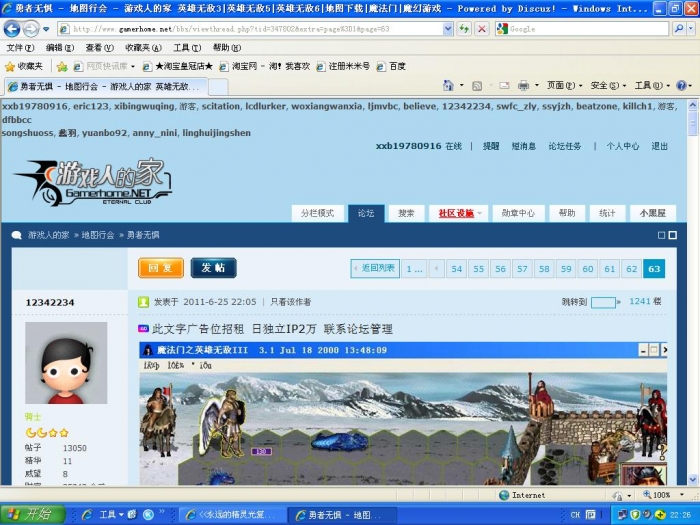Click the RSS feeds icon
Image resolution: width=700 pixels, height=525 pixels.
pyautogui.click(x=477, y=85)
